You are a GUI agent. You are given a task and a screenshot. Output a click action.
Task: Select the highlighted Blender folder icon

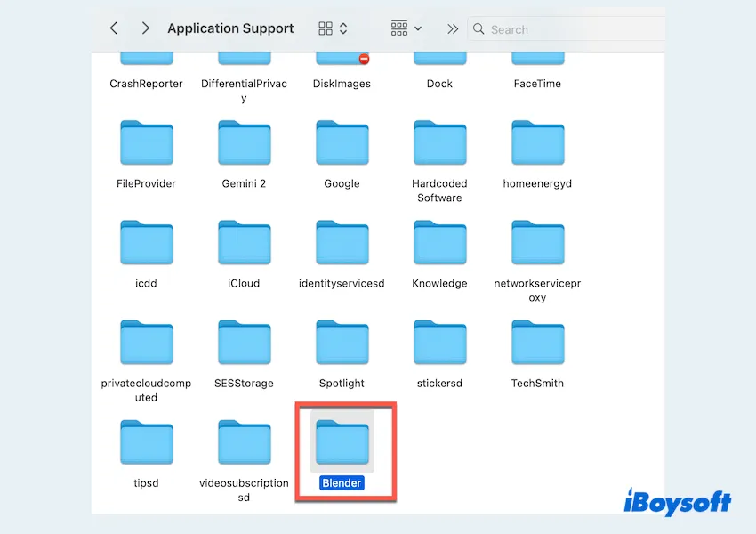coord(342,442)
